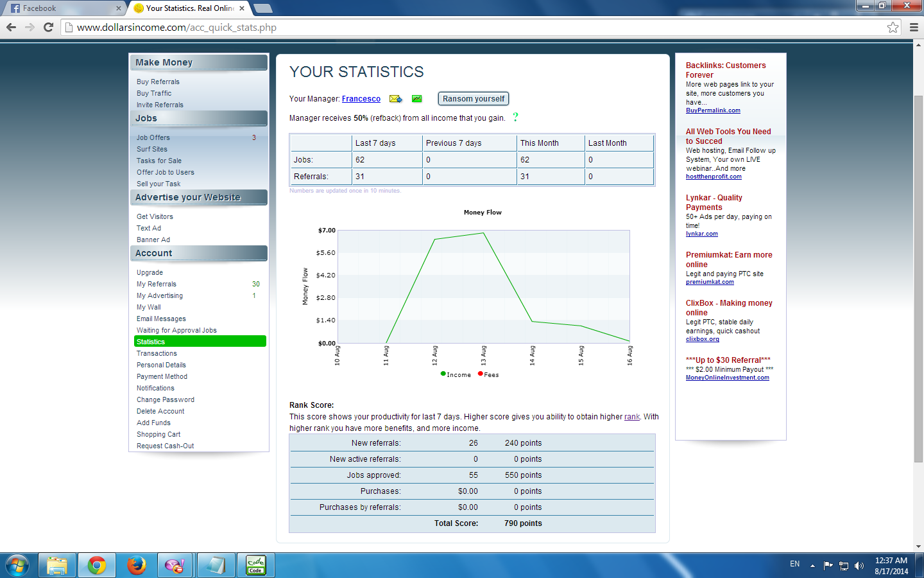Open Buy Traffic menu item
This screenshot has height=578, width=924.
point(154,93)
